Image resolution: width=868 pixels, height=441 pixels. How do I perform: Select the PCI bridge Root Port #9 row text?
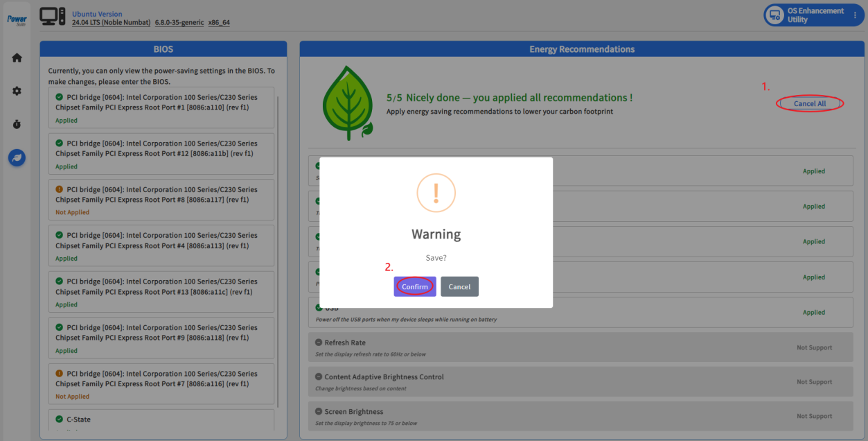pos(157,333)
